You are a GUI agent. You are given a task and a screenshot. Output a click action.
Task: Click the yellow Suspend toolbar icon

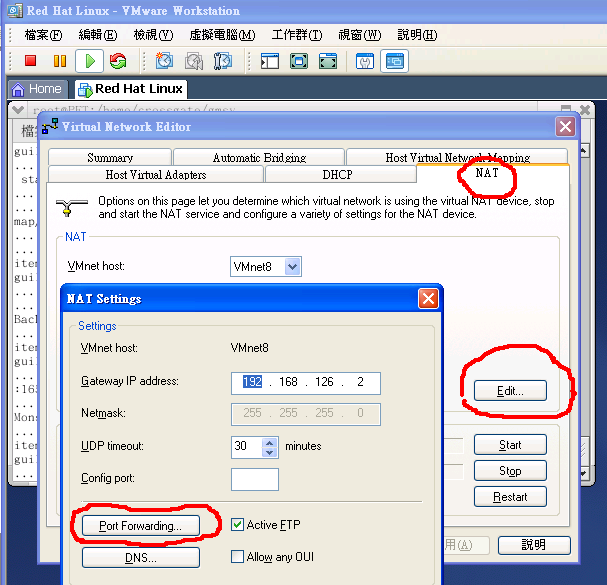(60, 61)
